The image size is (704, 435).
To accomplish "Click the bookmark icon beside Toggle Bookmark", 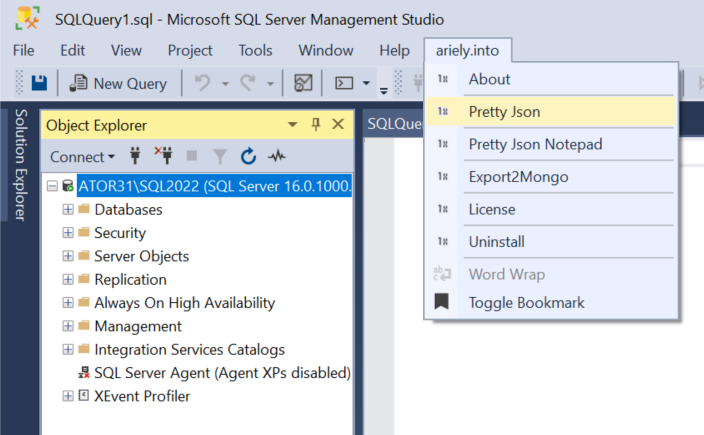I will (442, 301).
